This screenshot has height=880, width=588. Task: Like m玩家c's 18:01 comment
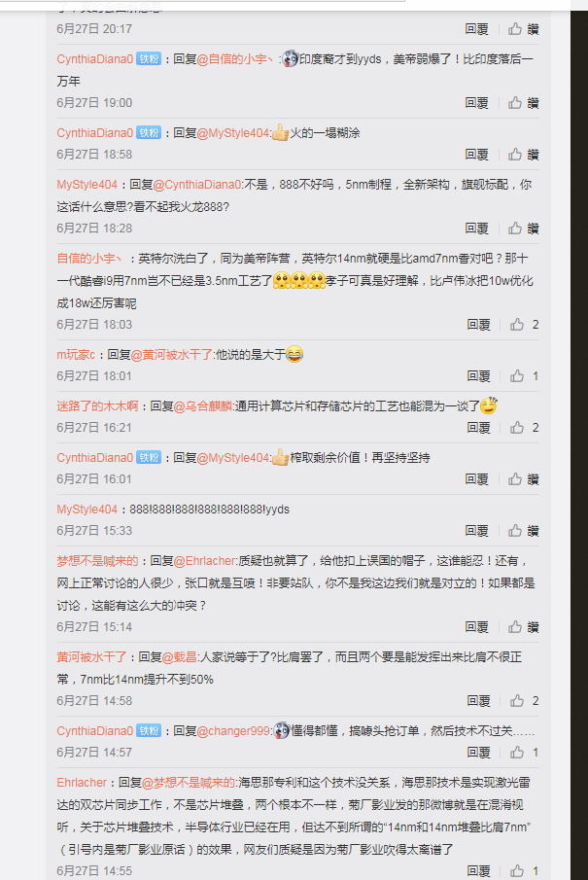pos(525,376)
